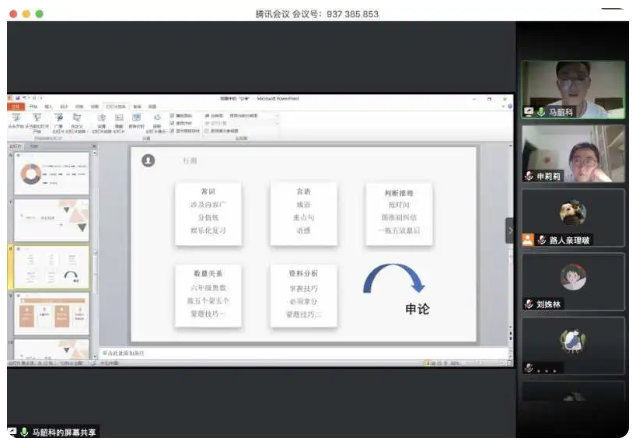Toggle the Use Timings checkbox
Viewport: 639px width, 445px height.
point(172,123)
